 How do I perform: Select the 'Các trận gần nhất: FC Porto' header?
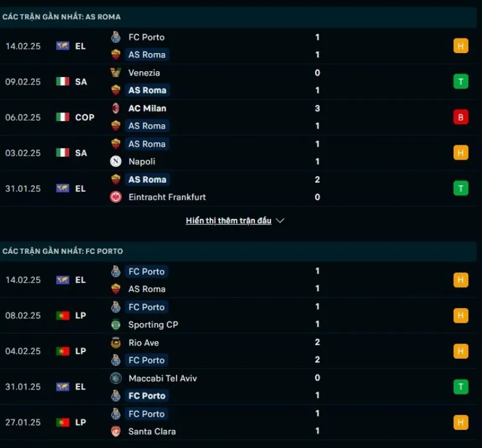[x=63, y=251]
